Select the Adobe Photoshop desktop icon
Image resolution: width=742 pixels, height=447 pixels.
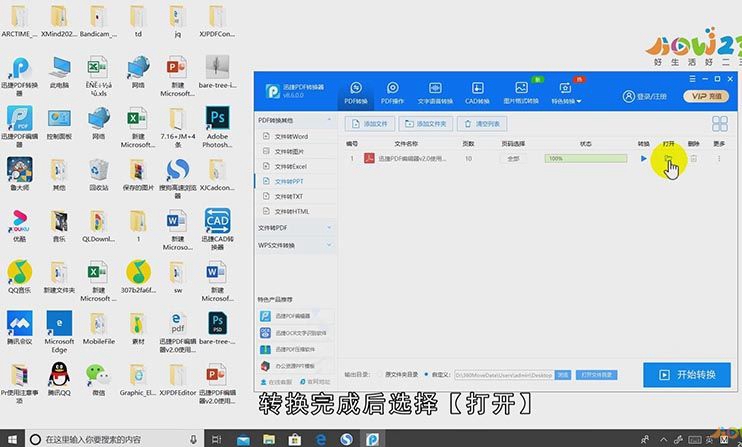[217, 127]
